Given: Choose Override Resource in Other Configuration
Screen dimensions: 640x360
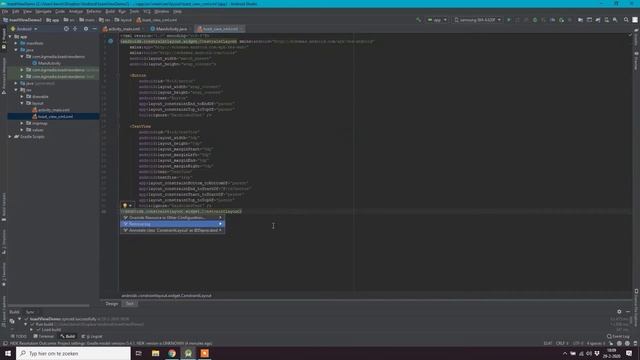Looking at the screenshot, I should click(172, 218).
